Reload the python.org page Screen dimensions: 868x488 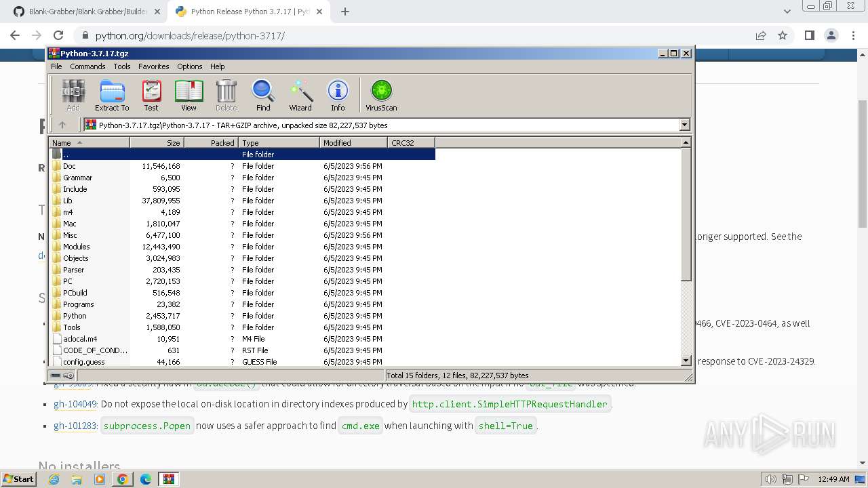point(58,35)
